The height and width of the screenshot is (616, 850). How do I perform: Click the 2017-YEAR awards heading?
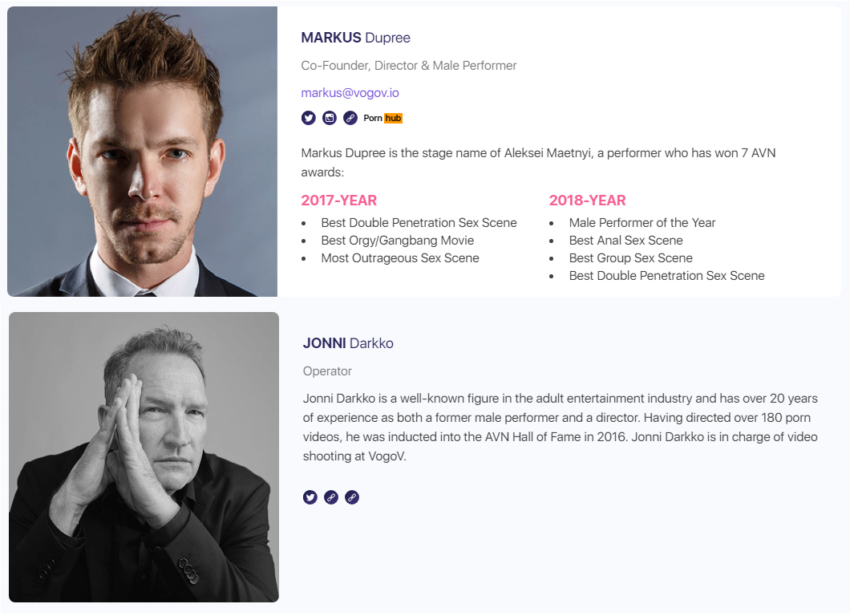click(x=339, y=200)
